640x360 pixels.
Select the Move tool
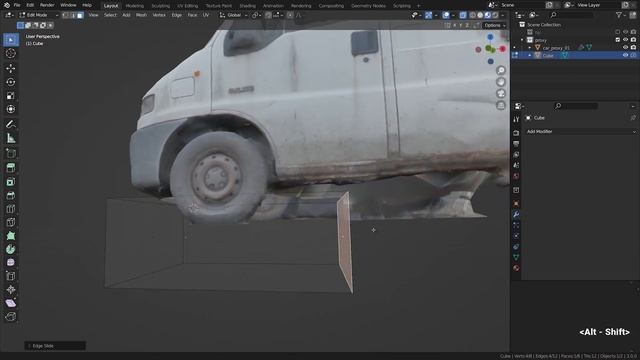tap(11, 68)
